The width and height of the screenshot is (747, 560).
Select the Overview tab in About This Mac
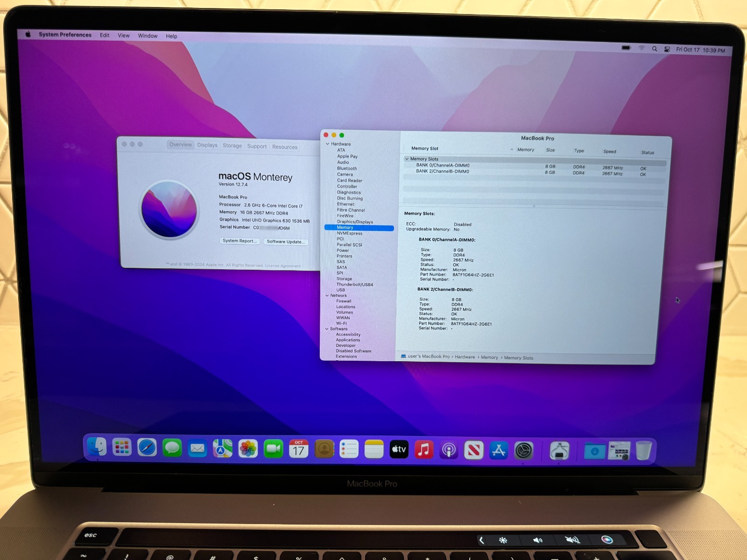tap(181, 145)
